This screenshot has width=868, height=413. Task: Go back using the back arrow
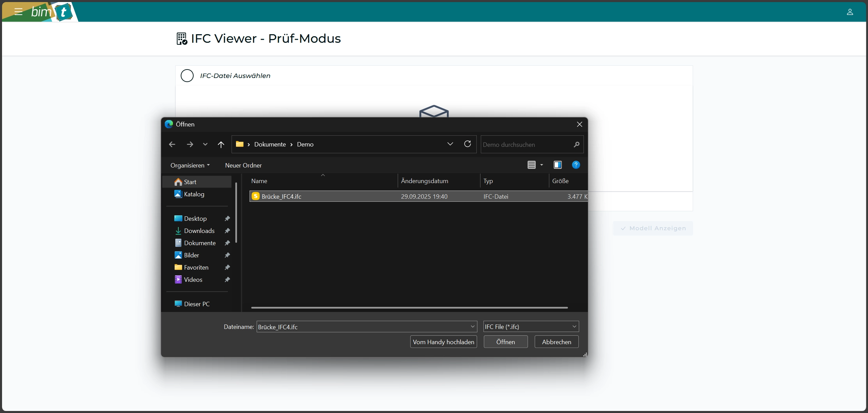[172, 144]
